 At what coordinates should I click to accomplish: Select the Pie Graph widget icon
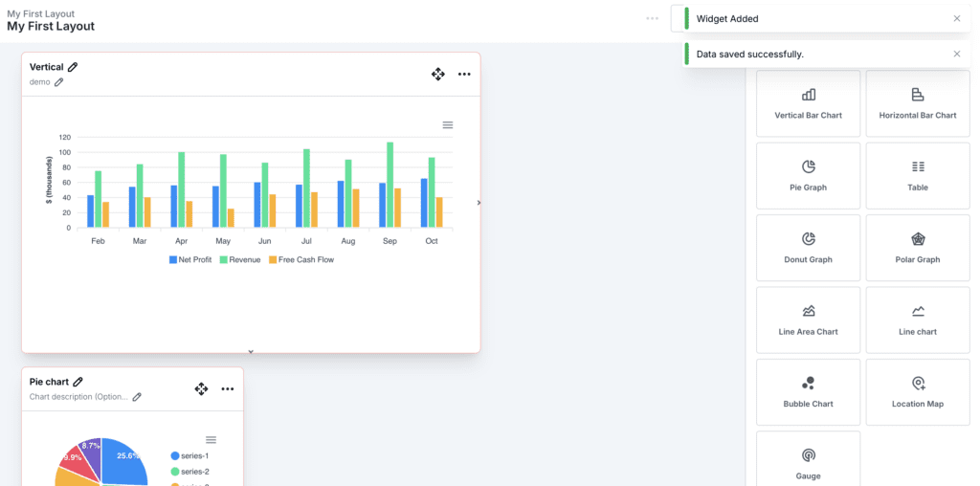(808, 166)
